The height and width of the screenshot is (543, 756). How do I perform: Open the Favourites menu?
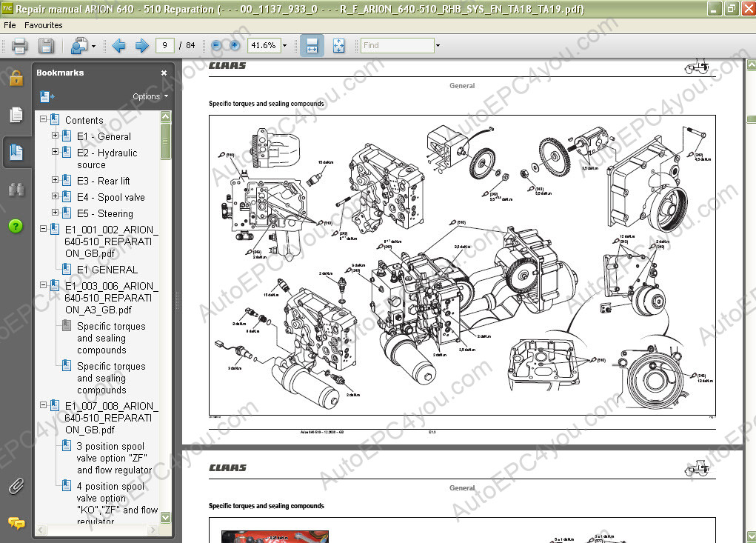tap(43, 25)
